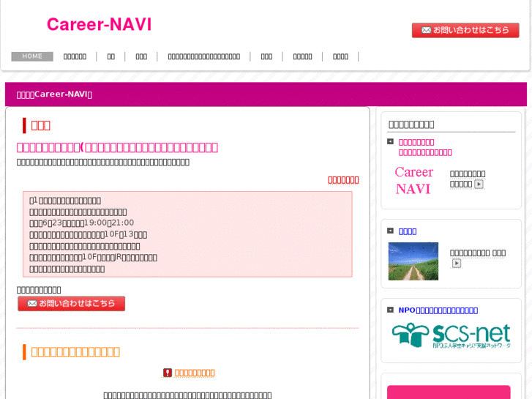Click the お問い合わせはこちら button below notice box
The image size is (532, 399).
pos(71,304)
